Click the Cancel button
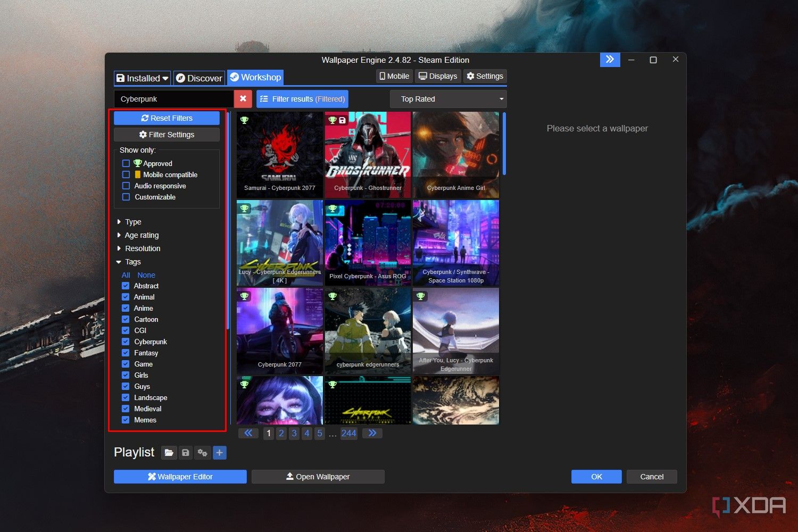This screenshot has height=532, width=798. [x=652, y=477]
